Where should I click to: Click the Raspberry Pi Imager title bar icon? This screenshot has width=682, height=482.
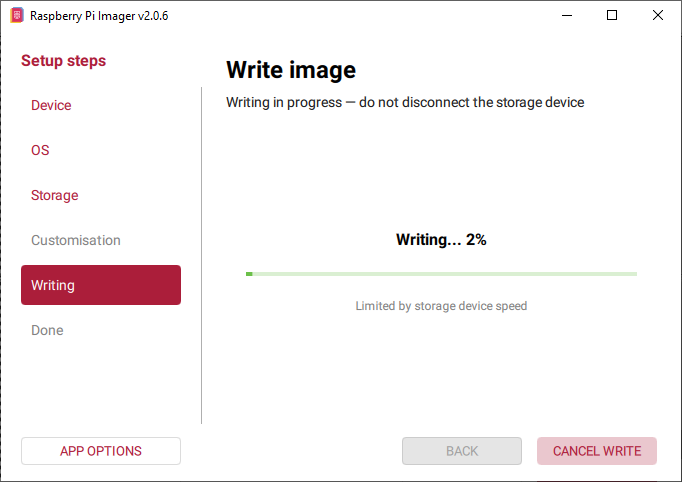pos(16,16)
